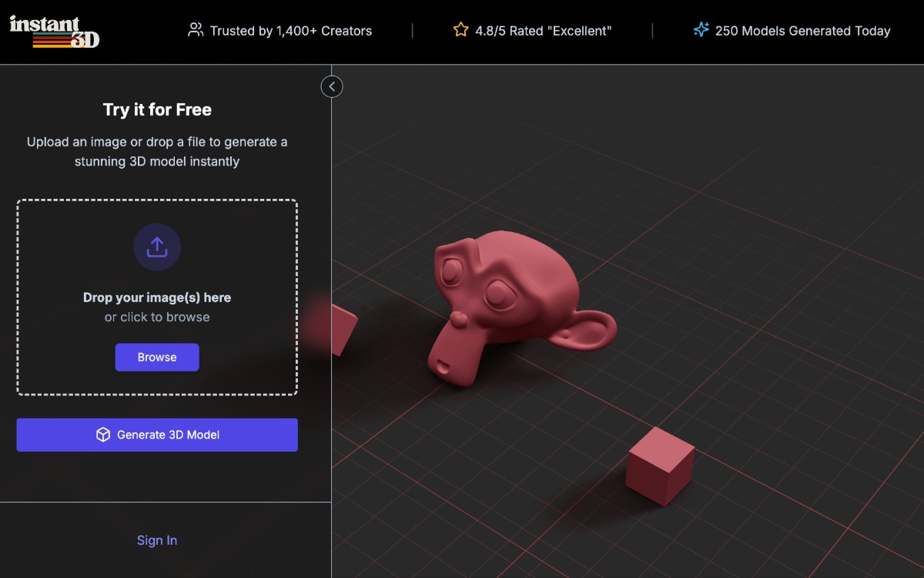The height and width of the screenshot is (578, 924).
Task: Click the sparkle icon next to Models Generated
Action: pyautogui.click(x=701, y=30)
